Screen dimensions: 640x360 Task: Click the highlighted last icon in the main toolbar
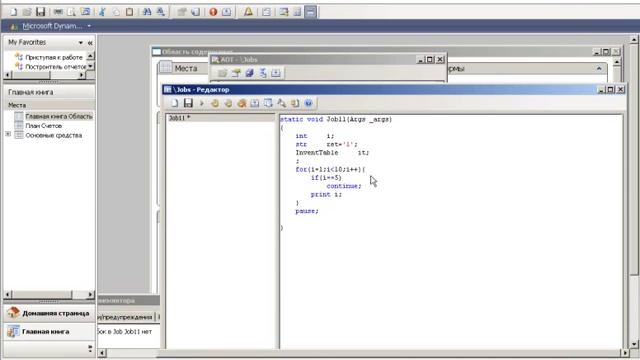311,12
